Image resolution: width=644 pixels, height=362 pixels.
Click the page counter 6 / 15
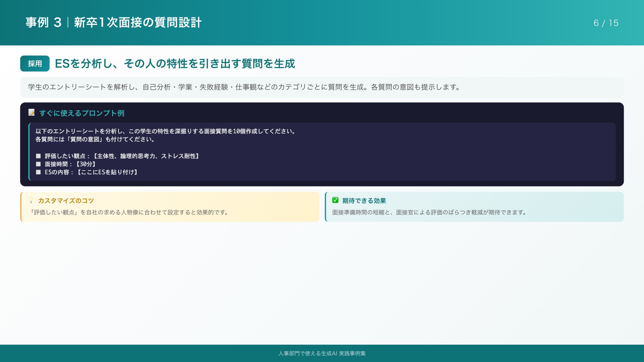point(606,23)
